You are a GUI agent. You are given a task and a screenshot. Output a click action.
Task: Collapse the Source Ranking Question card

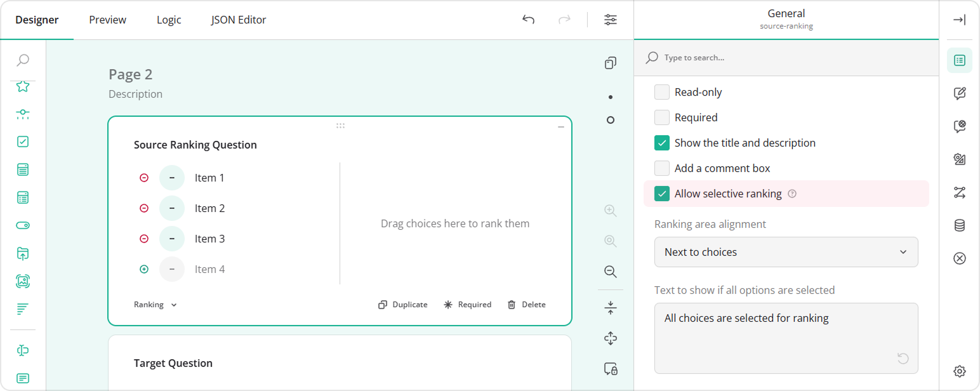tap(561, 127)
